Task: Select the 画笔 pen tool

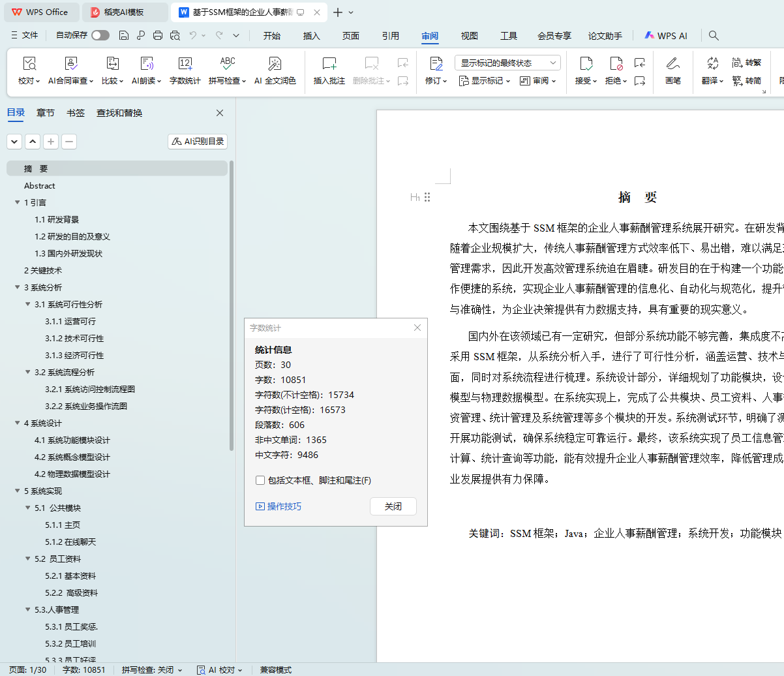Action: coord(672,64)
